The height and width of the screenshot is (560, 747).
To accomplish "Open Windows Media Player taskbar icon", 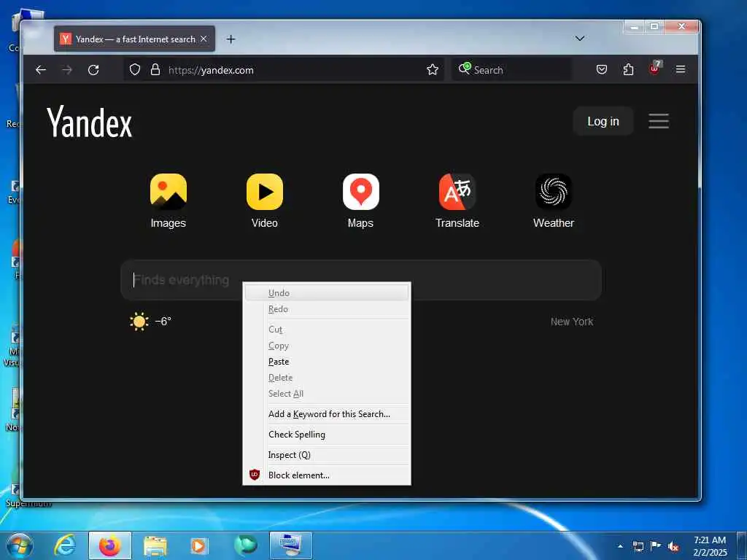I will coord(198,545).
